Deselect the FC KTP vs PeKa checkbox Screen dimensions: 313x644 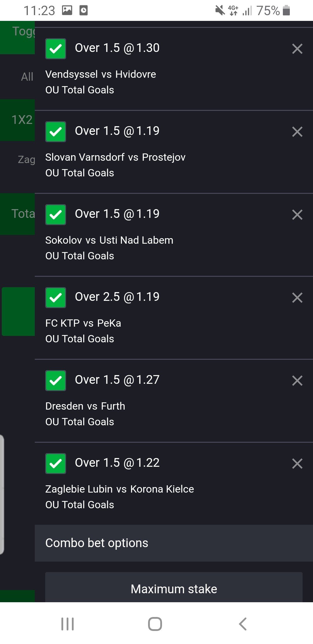coord(56,298)
